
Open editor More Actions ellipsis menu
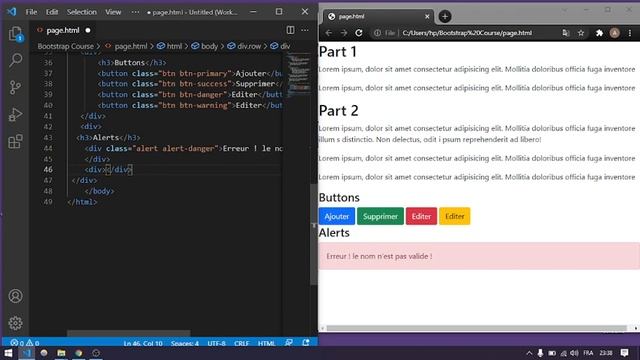tap(305, 30)
